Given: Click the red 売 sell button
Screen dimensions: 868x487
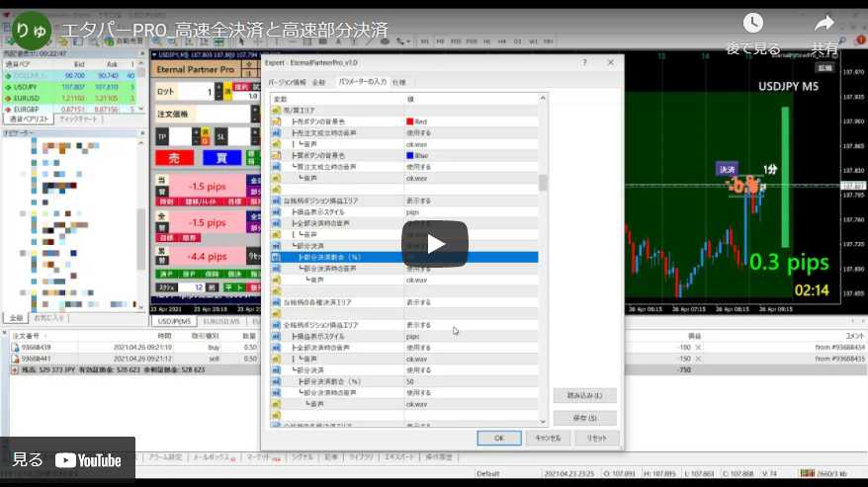Looking at the screenshot, I should click(x=174, y=158).
